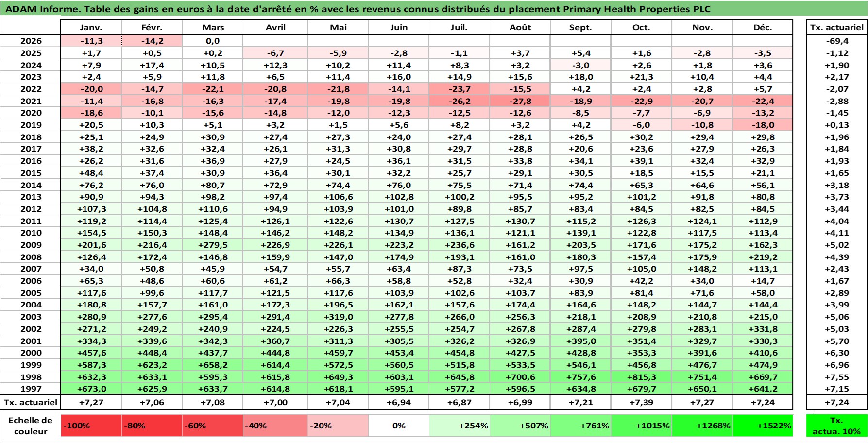The image size is (868, 443).
Task: Select the 2016 Oct. cell +39,1
Action: 642,161
